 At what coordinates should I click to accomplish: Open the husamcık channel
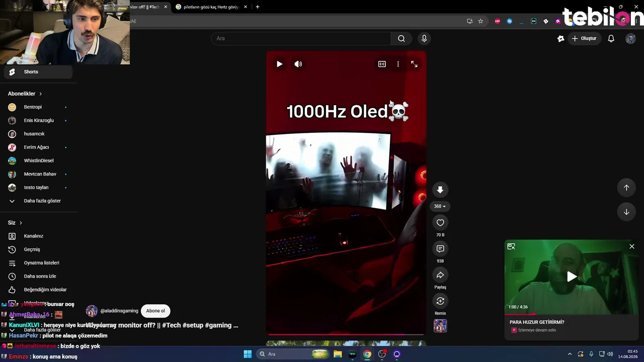tap(38, 134)
